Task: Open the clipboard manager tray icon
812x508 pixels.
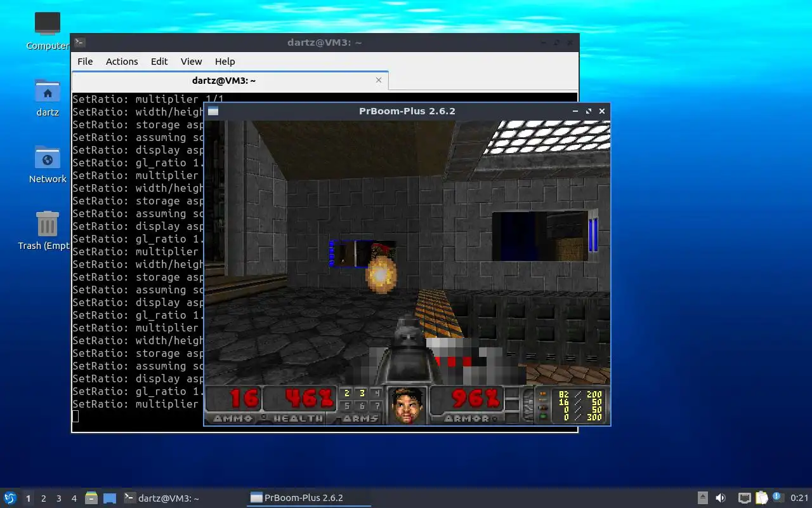Action: 762,498
